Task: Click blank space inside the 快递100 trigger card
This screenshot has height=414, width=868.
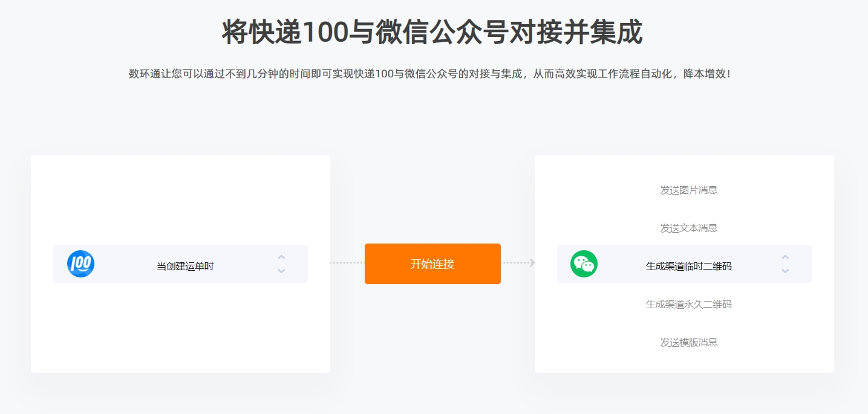Action: (x=180, y=199)
